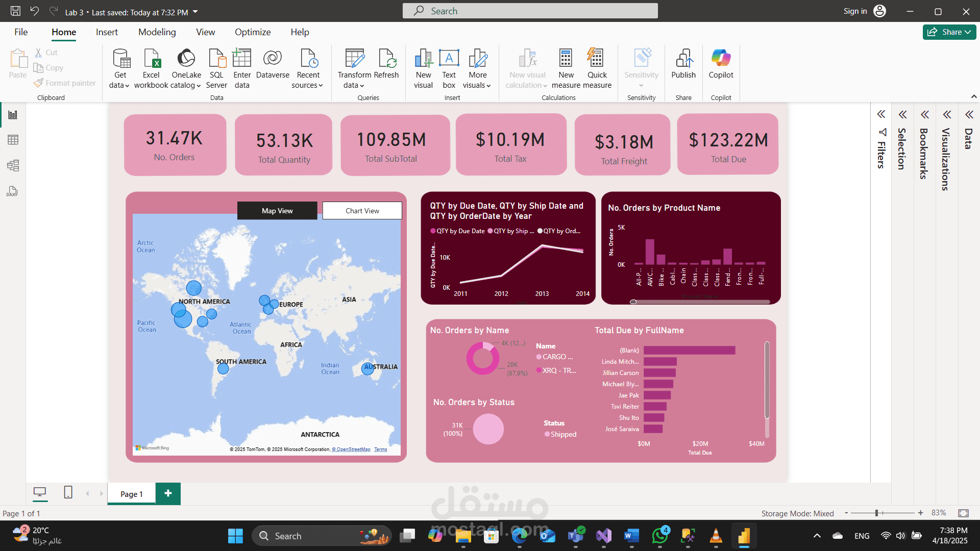Toggle QTY by Ship legend item
The height and width of the screenshot is (551, 980).
(511, 231)
